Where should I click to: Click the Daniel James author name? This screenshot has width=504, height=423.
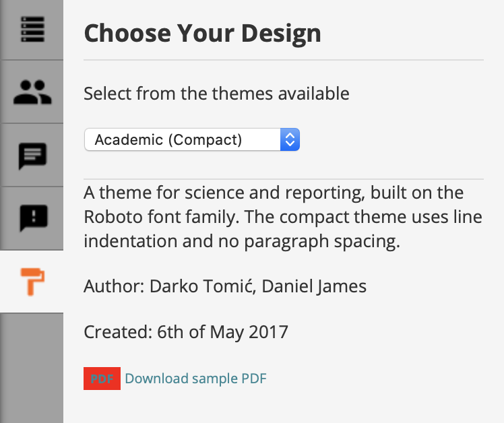point(314,286)
